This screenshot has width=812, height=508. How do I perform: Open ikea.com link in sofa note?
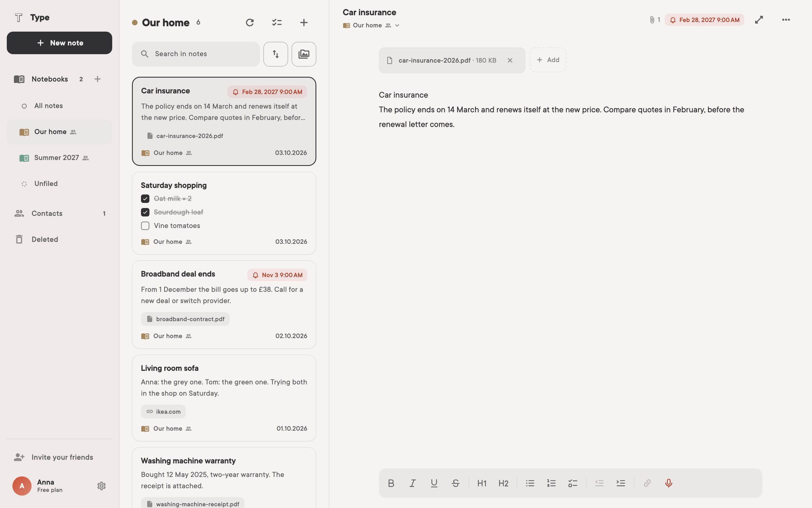click(x=164, y=411)
